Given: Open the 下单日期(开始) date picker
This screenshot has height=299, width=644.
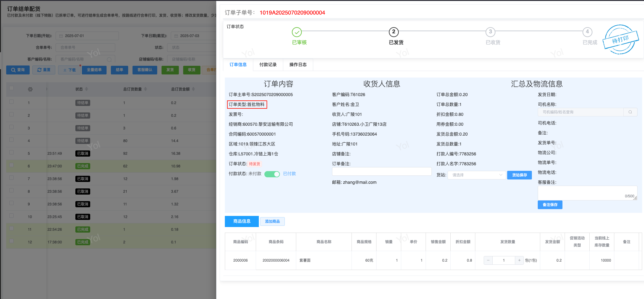Looking at the screenshot, I should pyautogui.click(x=87, y=36).
